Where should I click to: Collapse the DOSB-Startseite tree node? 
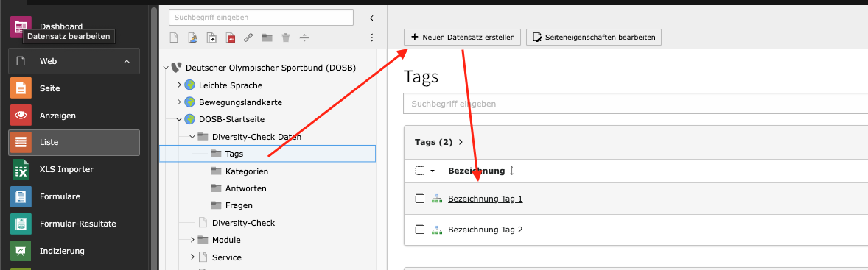179,119
